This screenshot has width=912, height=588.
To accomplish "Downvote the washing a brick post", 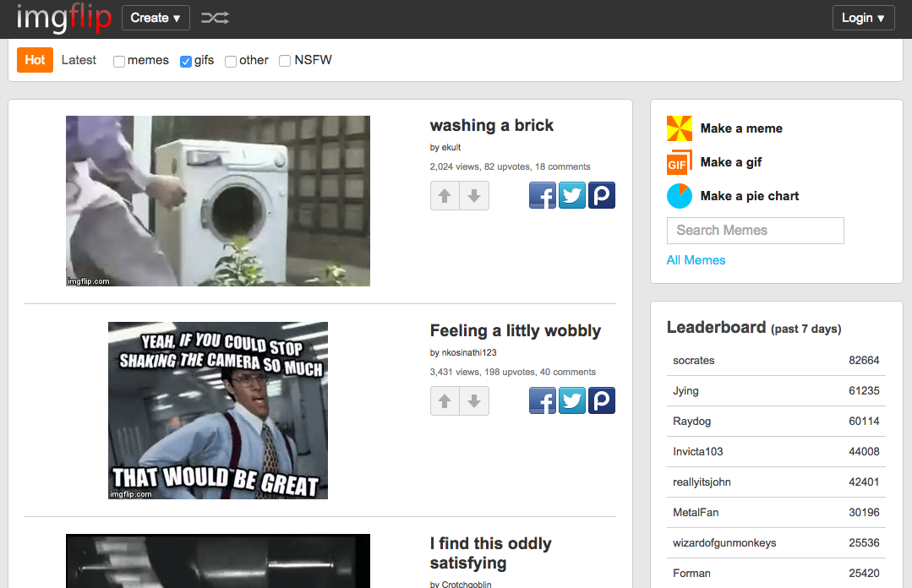I will click(x=474, y=195).
